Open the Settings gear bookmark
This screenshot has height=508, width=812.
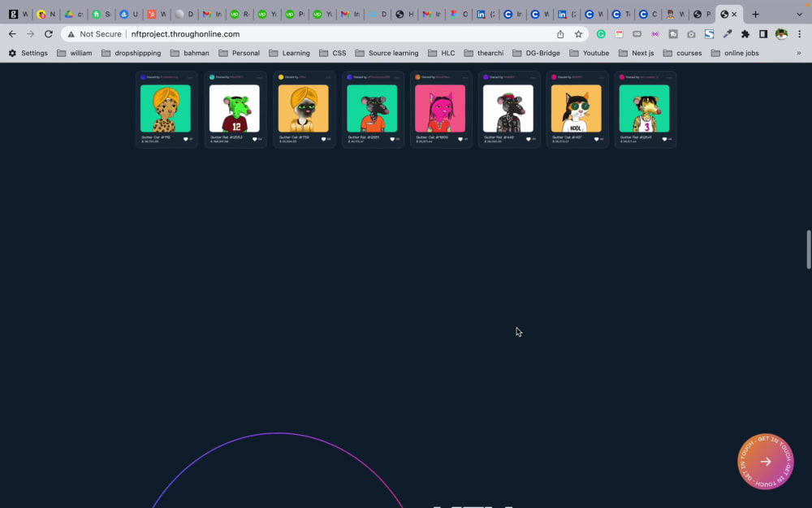28,53
